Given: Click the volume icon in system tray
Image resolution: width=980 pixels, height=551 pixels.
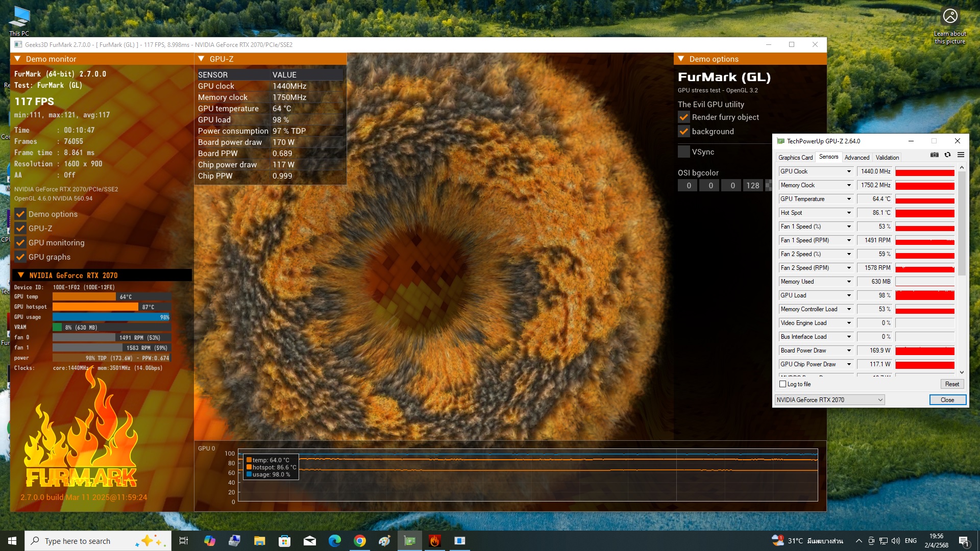Looking at the screenshot, I should 895,541.
